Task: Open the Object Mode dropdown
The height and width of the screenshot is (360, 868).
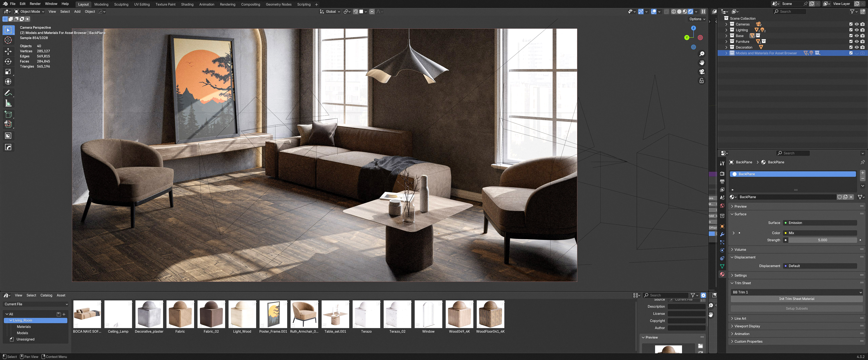Action: 29,12
